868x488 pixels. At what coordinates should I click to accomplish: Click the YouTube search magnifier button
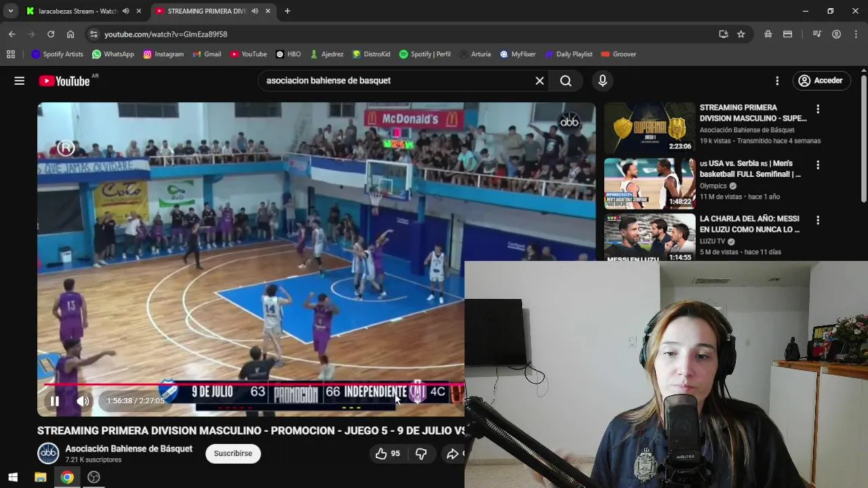pyautogui.click(x=566, y=81)
